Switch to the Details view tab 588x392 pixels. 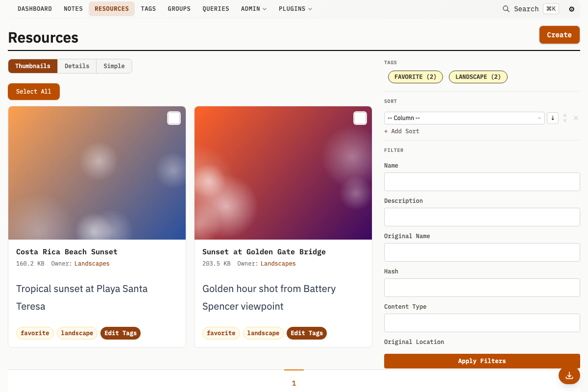coord(76,66)
